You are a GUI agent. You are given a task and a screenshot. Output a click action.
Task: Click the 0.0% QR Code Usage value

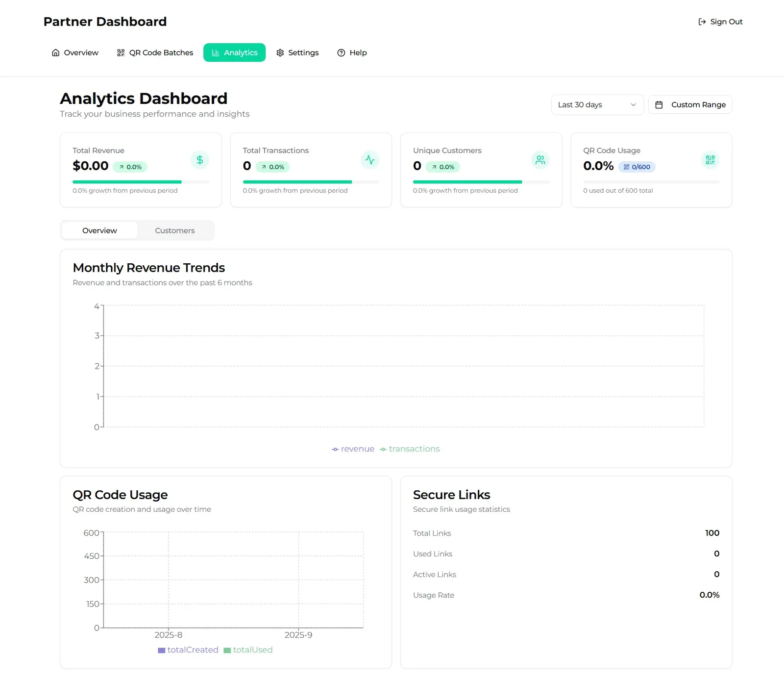(x=598, y=166)
